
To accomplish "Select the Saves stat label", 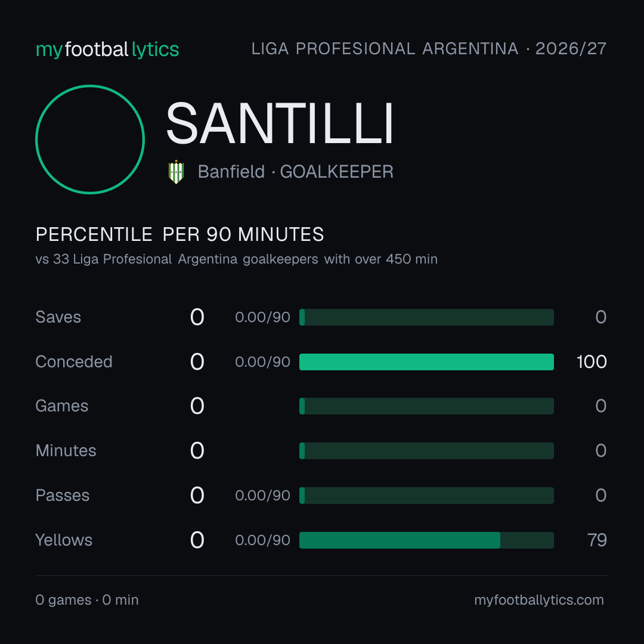I will [x=58, y=317].
